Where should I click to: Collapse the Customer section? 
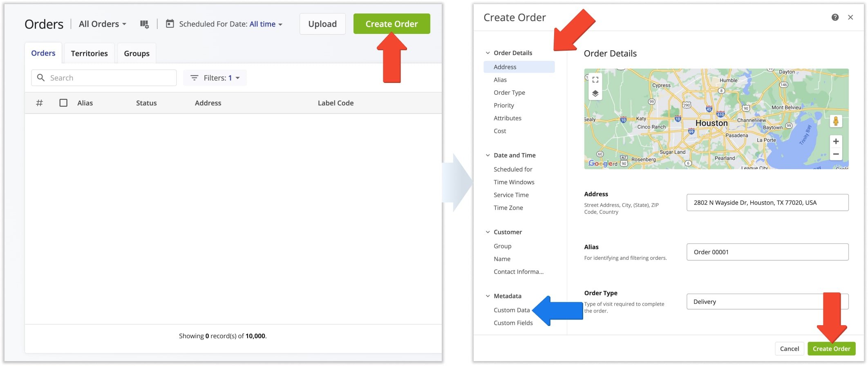488,232
